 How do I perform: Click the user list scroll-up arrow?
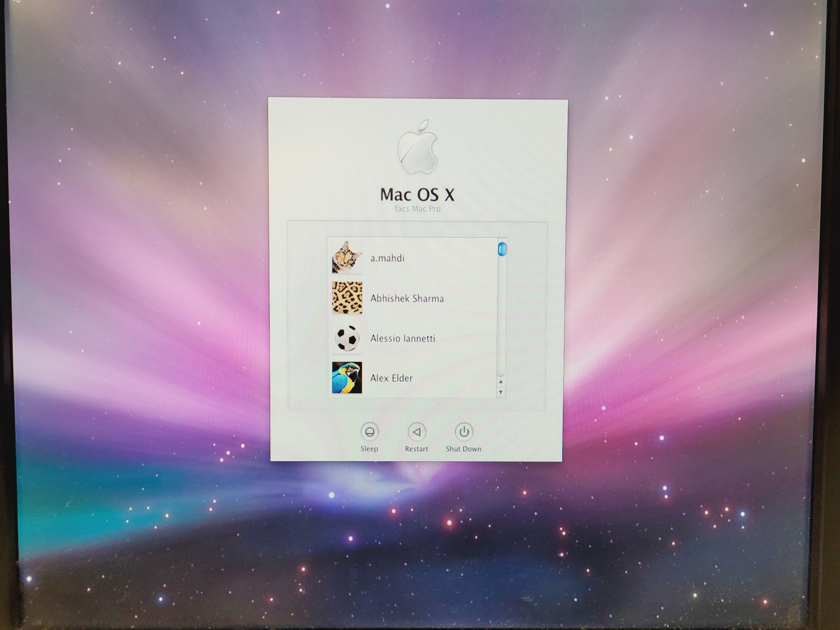[x=501, y=382]
